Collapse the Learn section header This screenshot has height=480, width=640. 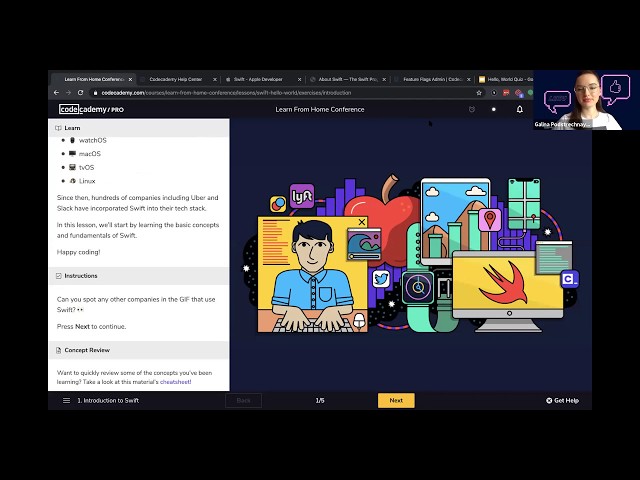[139, 128]
